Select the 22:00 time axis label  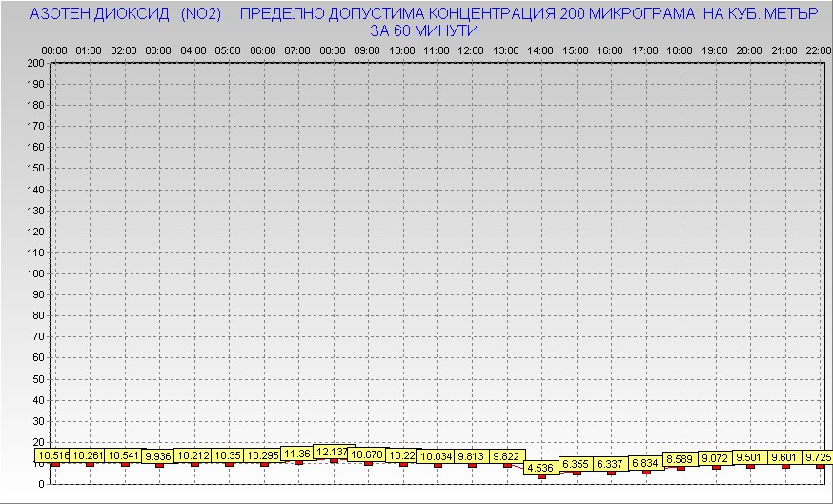[x=818, y=50]
